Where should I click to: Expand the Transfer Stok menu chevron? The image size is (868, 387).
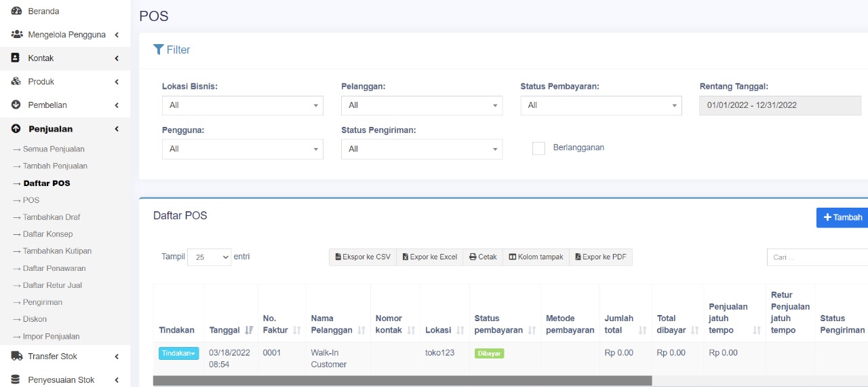point(117,356)
